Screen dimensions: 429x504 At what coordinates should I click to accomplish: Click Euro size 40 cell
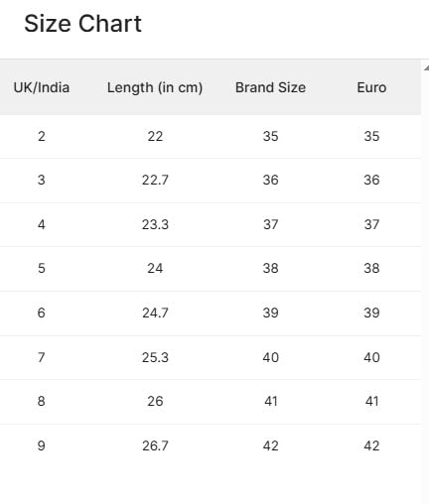click(x=371, y=357)
